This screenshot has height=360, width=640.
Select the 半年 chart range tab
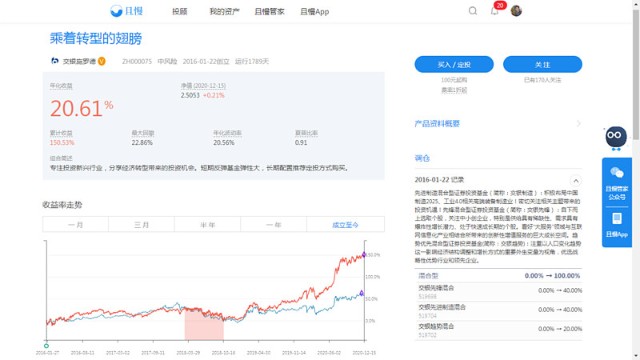pos(207,225)
